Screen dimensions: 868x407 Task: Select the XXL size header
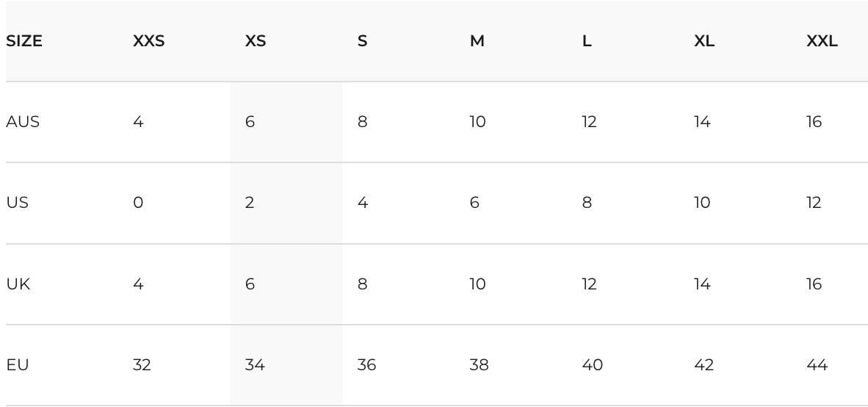coord(822,41)
